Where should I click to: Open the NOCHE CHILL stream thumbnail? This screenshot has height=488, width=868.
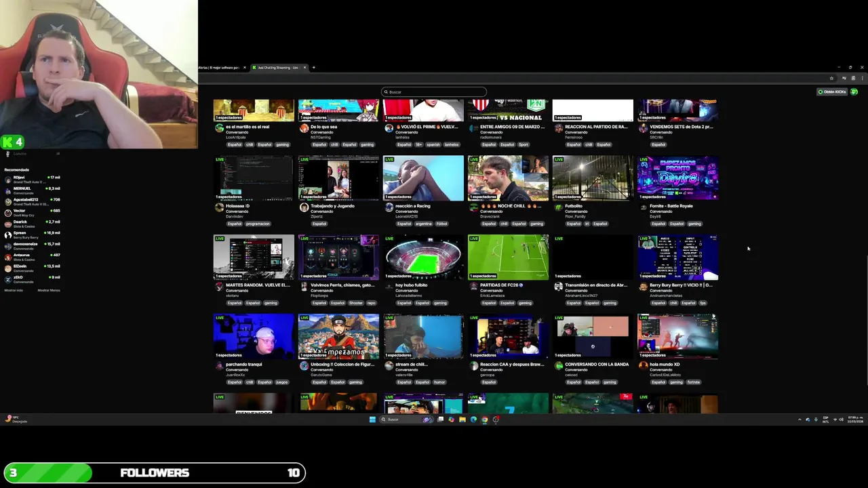pos(508,178)
